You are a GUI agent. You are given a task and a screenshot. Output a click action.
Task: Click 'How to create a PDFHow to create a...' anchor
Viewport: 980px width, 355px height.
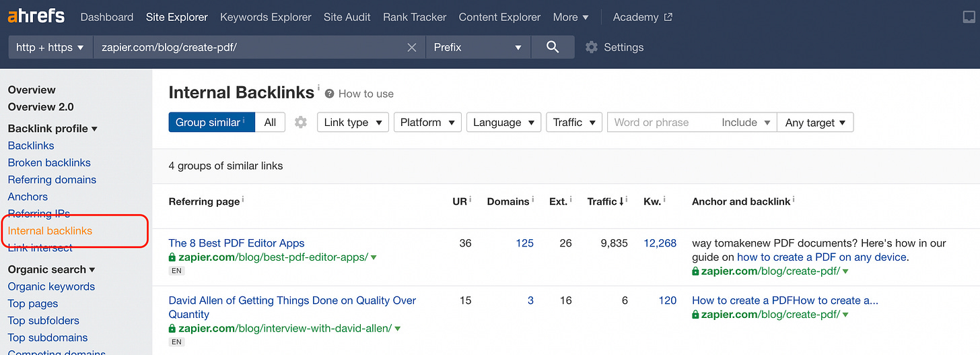pos(785,300)
